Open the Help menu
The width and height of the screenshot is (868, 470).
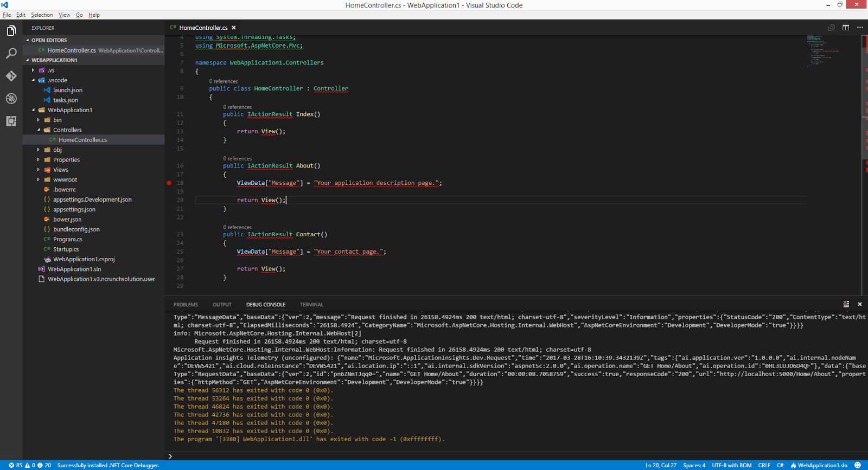pos(94,15)
